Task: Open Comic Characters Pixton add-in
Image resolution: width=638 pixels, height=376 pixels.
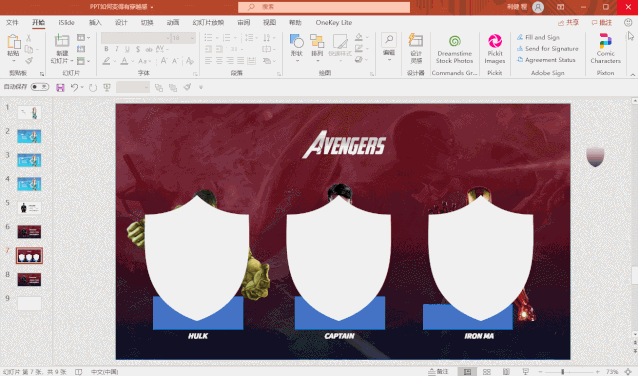Action: click(x=605, y=49)
